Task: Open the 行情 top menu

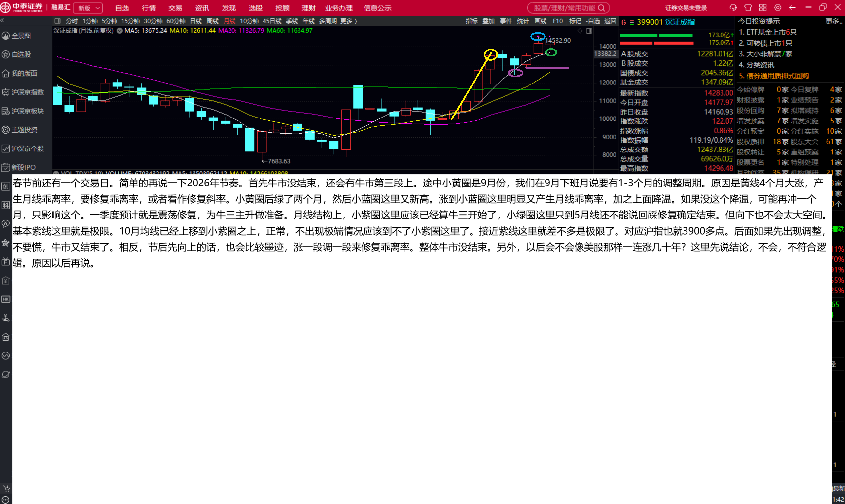Action: [149, 8]
